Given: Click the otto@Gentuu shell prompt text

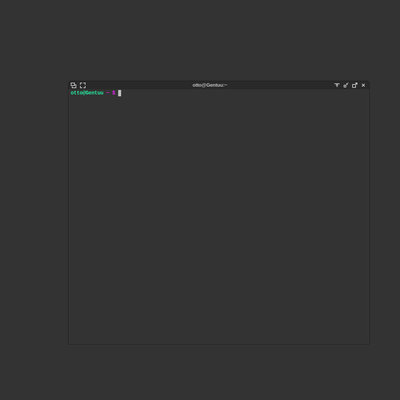Looking at the screenshot, I should click(87, 93).
